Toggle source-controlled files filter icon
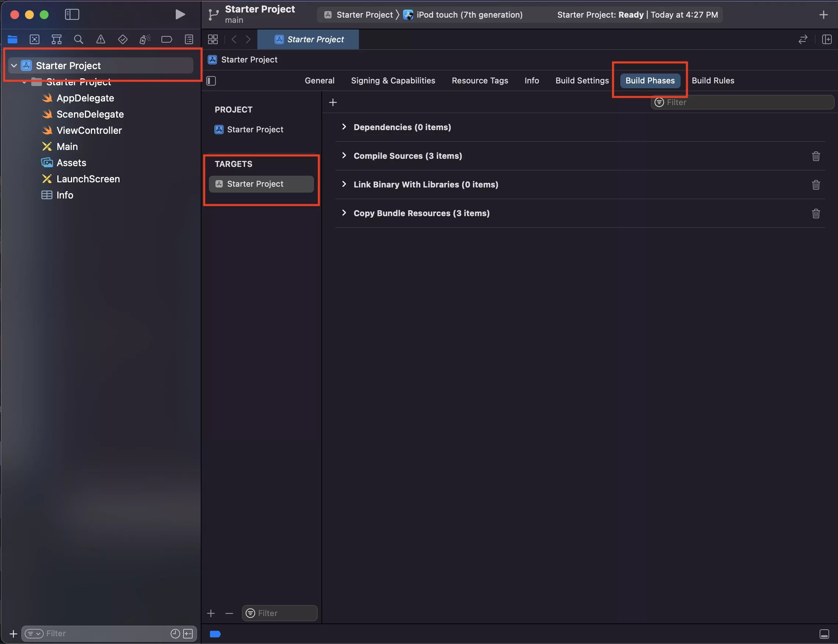 [188, 634]
